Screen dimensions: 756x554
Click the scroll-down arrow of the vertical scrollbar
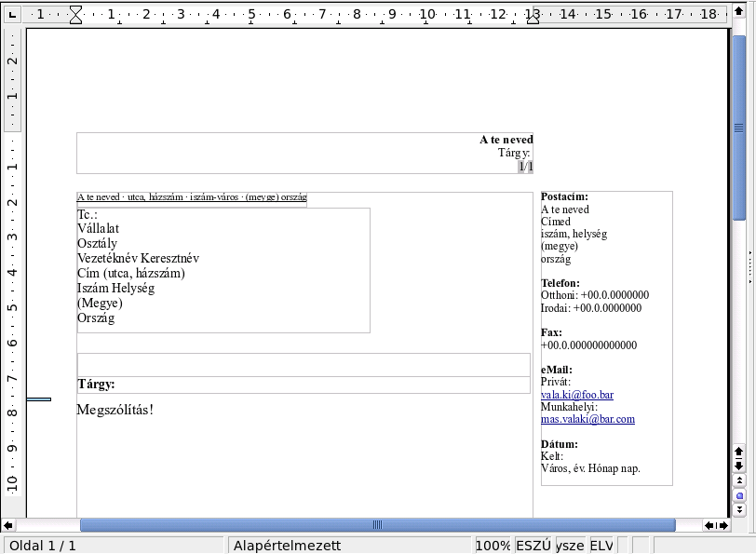coord(738,466)
